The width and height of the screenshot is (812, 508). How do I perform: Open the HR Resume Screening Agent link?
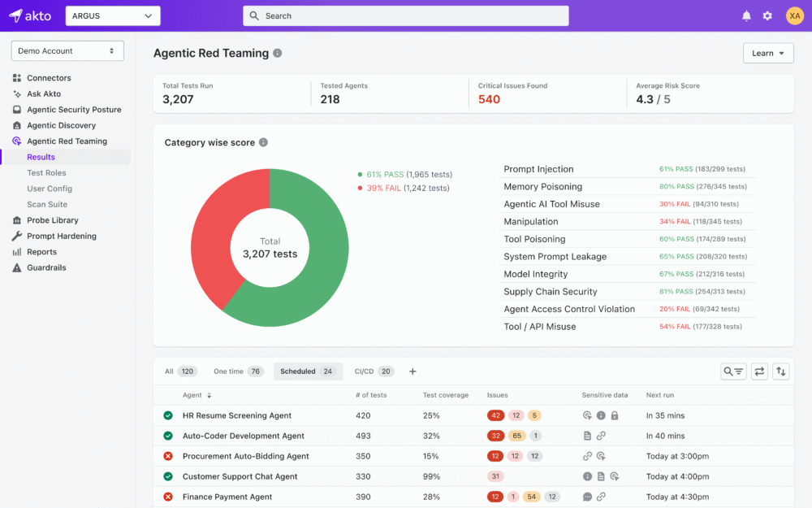[x=236, y=415]
